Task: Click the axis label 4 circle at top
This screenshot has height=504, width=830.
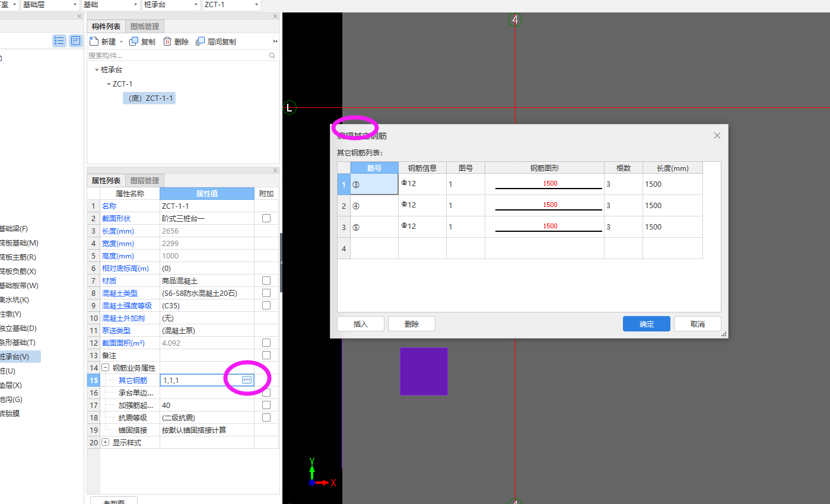Action: [515, 20]
